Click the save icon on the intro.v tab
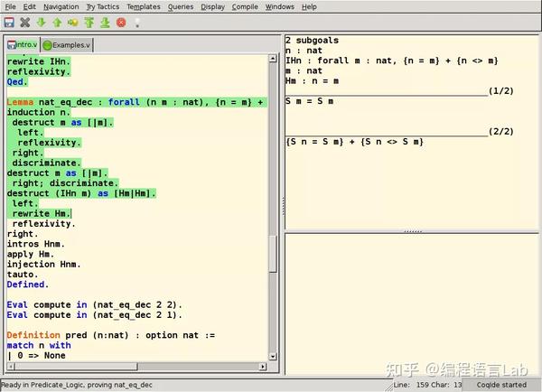Screen dimensions: 542x392 [12, 45]
